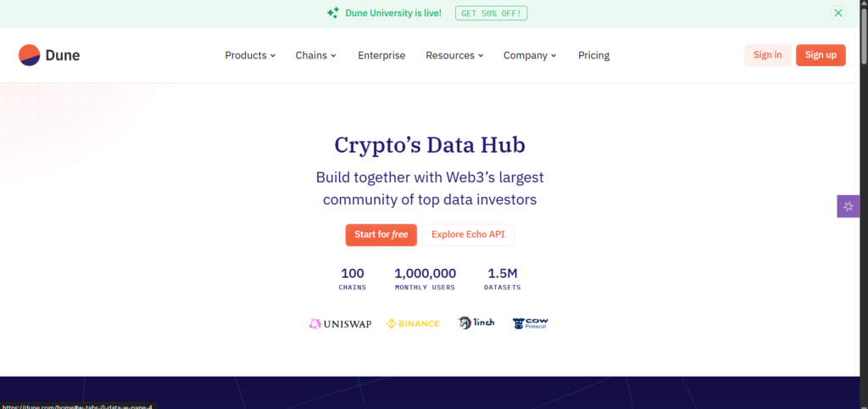The height and width of the screenshot is (409, 868).
Task: Expand the Chains dropdown menu
Action: (315, 55)
